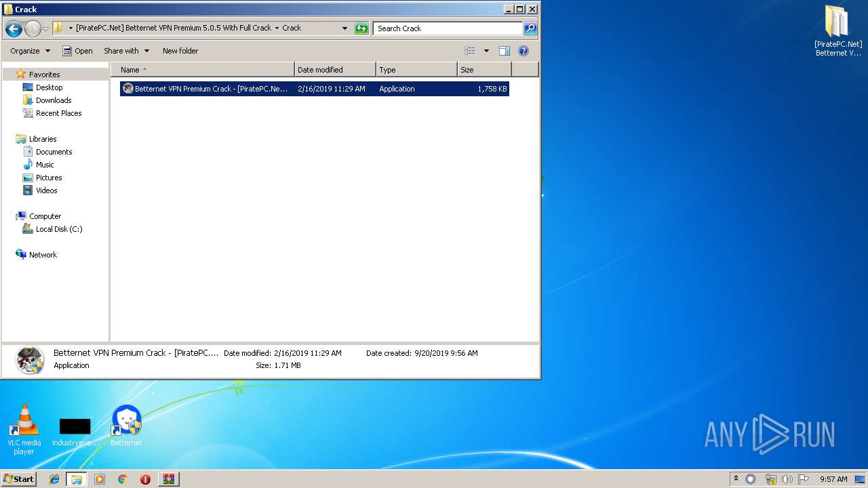Click the Action Center flag icon
This screenshot has height=488, width=868.
pyautogui.click(x=804, y=479)
